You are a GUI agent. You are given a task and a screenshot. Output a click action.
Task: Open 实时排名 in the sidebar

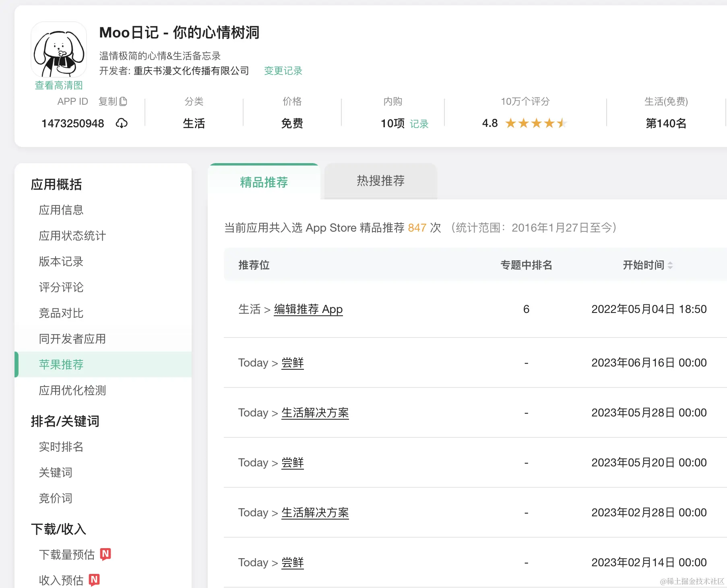coord(61,447)
